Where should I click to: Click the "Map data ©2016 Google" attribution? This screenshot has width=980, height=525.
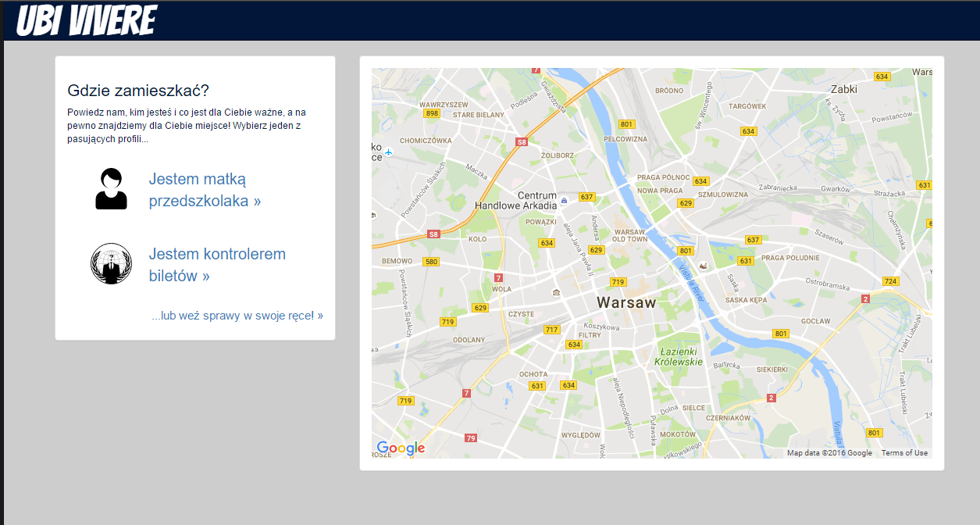point(829,453)
